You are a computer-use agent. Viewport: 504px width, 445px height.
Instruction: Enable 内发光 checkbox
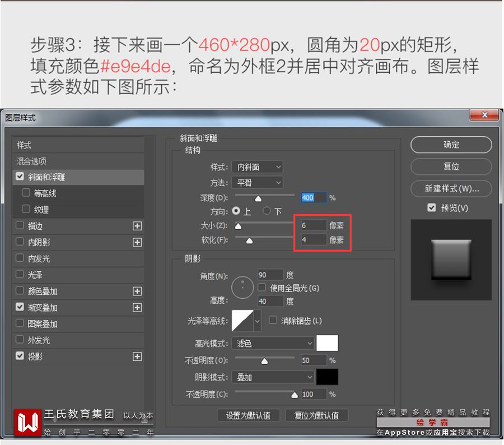click(20, 258)
